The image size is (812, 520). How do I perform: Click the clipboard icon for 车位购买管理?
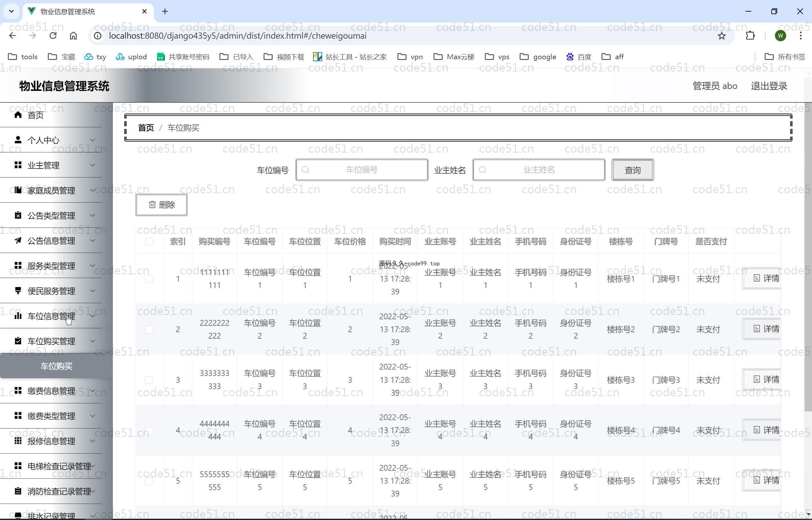point(18,341)
